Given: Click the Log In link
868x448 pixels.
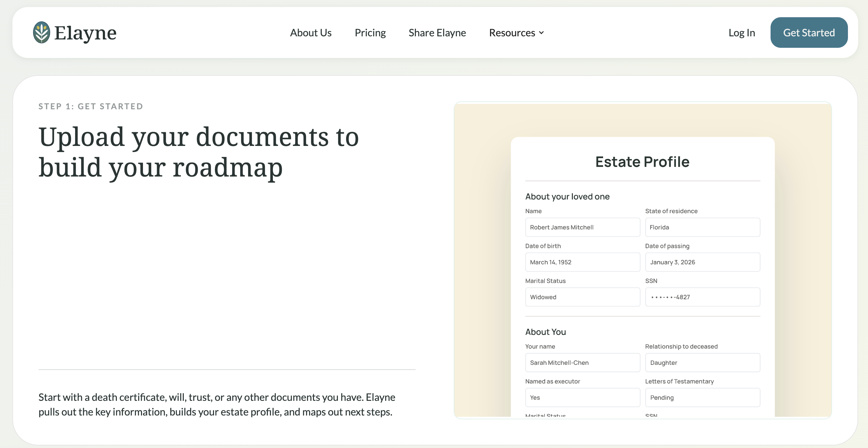Looking at the screenshot, I should 742,33.
